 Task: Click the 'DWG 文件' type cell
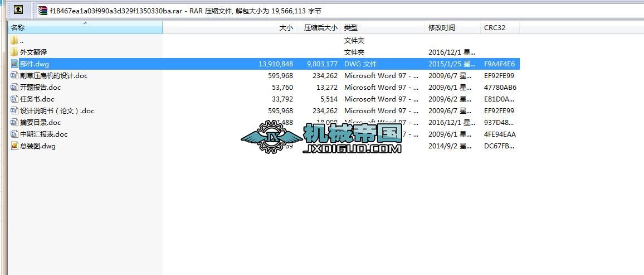[360, 64]
